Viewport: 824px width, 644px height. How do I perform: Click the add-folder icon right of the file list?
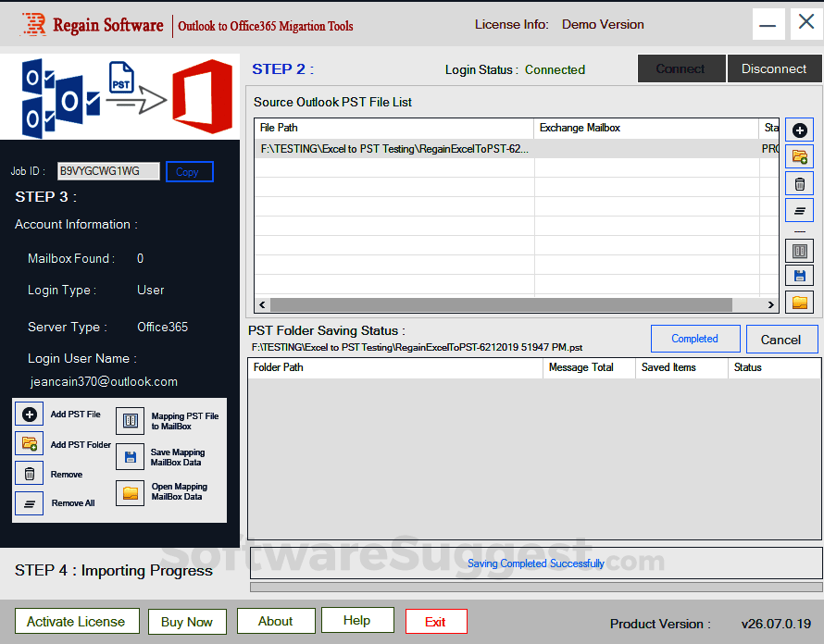click(x=799, y=157)
